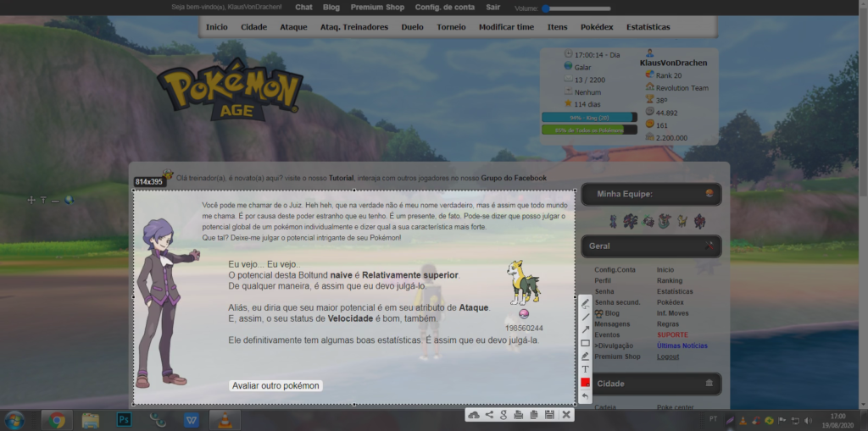Click the bank icon beside 2.200.000
Screen dimensions: 868x431
click(650, 136)
